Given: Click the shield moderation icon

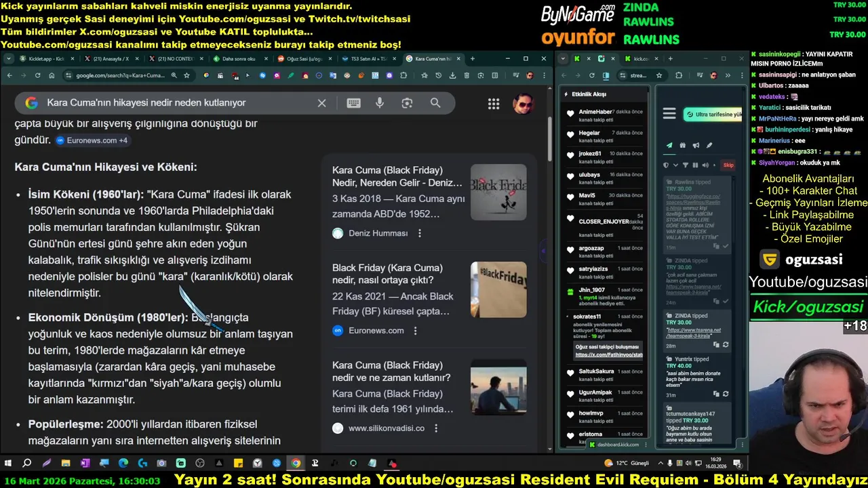Looking at the screenshot, I should pos(666,165).
